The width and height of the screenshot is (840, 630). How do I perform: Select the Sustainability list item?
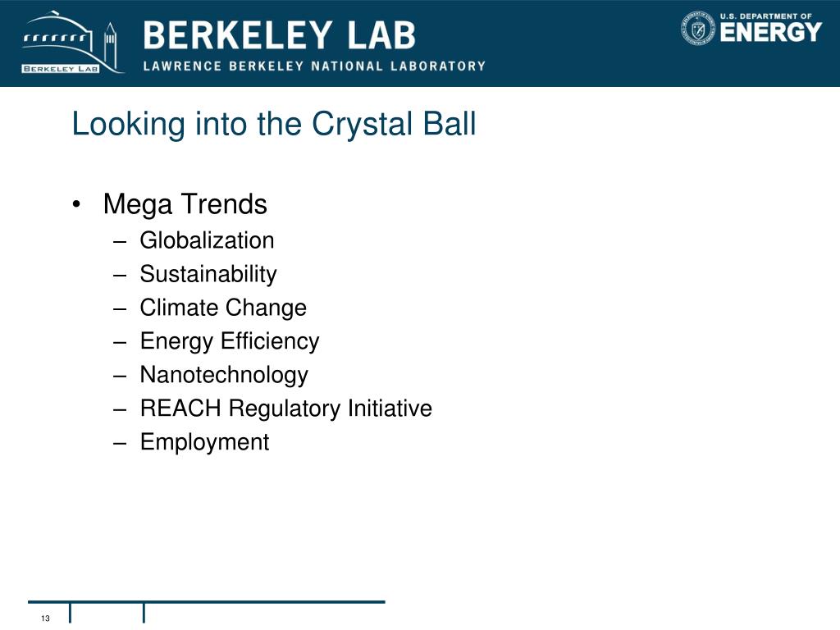coord(208,274)
